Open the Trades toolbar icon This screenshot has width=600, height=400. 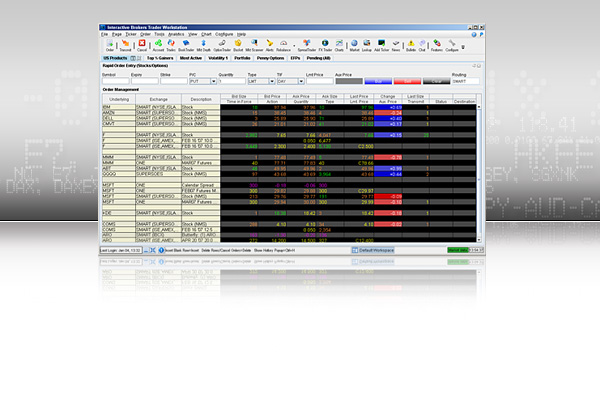(171, 45)
